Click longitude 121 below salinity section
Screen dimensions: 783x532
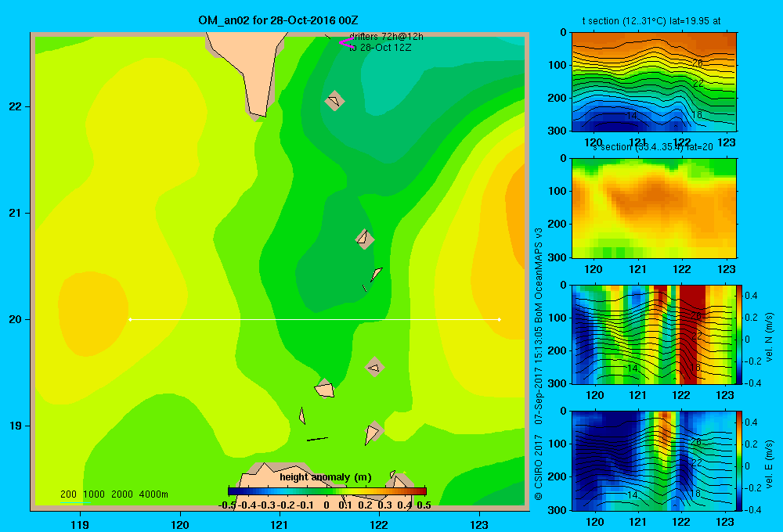pyautogui.click(x=637, y=269)
